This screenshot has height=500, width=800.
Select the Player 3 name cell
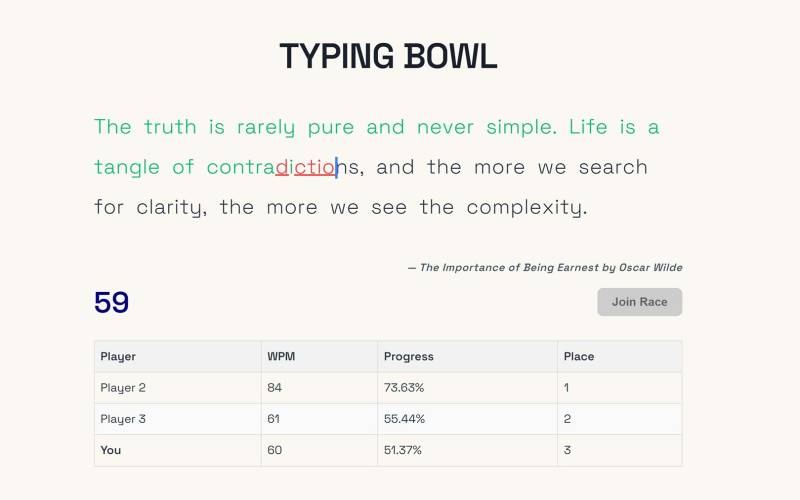(x=123, y=419)
